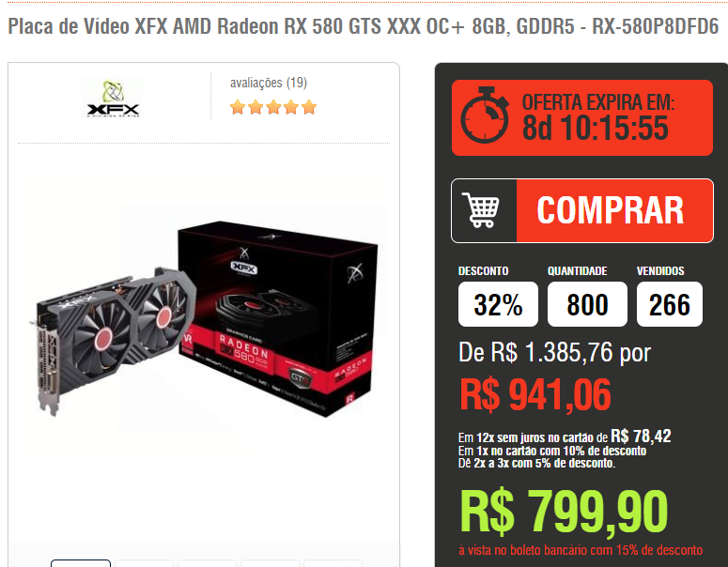Open the main RX 580 product photo
Viewport: 728px width, 567px height.
point(204,317)
